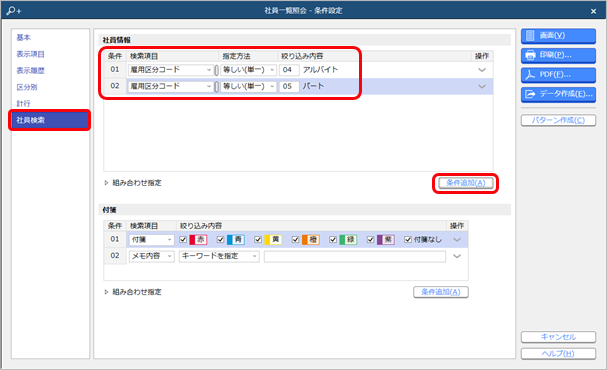Toggle the 黄 sticky note checkbox
This screenshot has width=607, height=370.
pyautogui.click(x=258, y=240)
